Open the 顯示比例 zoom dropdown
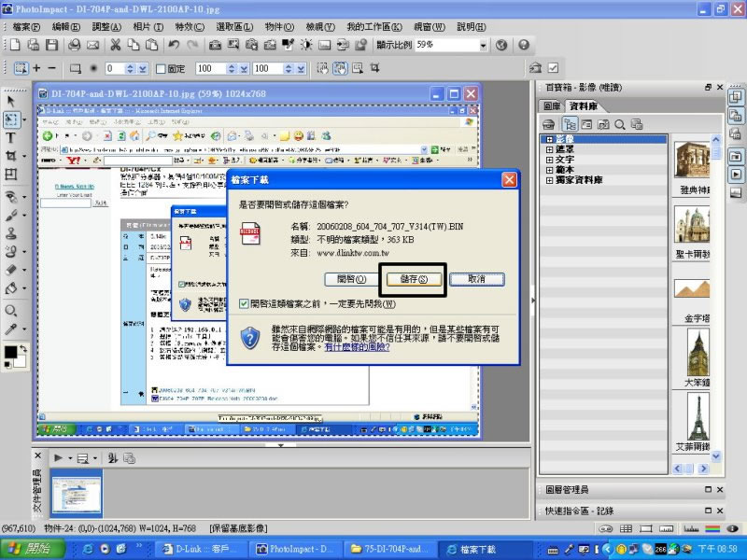This screenshot has width=747, height=560. pos(483,45)
